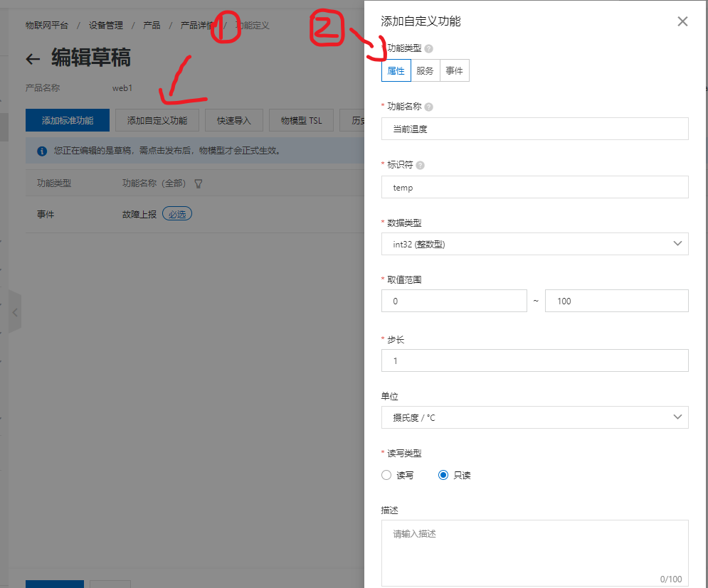Click the back arrow beside 编辑草稿

33,59
